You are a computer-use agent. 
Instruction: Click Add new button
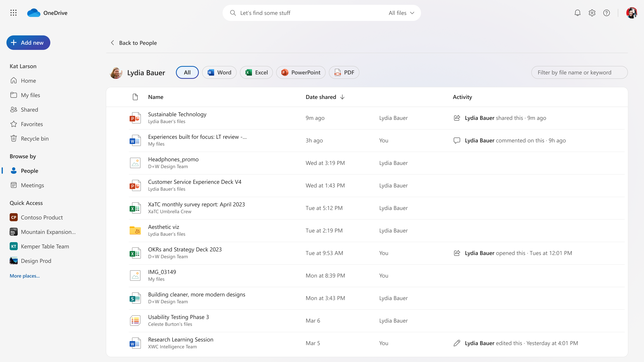point(28,42)
